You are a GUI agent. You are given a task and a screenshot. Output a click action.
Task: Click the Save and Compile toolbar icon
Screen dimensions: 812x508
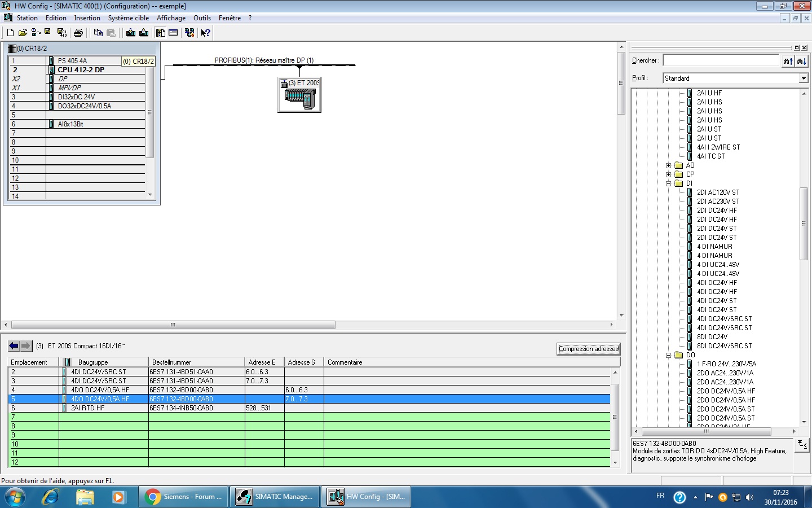click(x=61, y=33)
